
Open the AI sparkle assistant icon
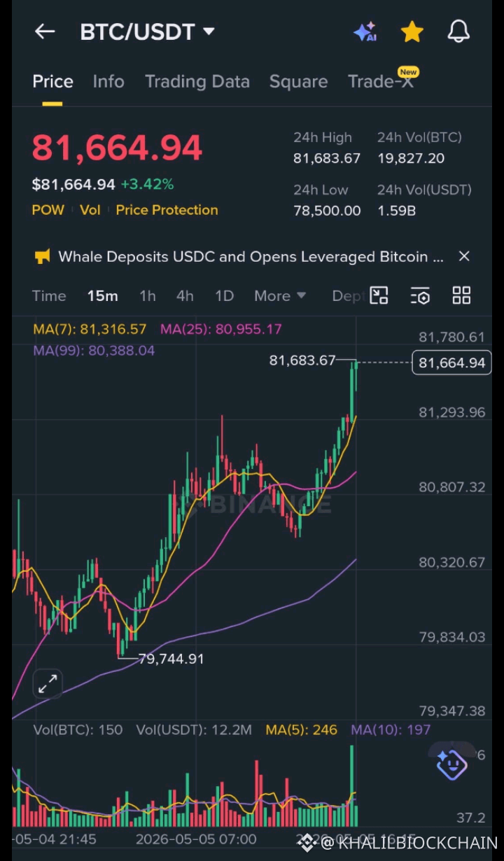pos(365,31)
